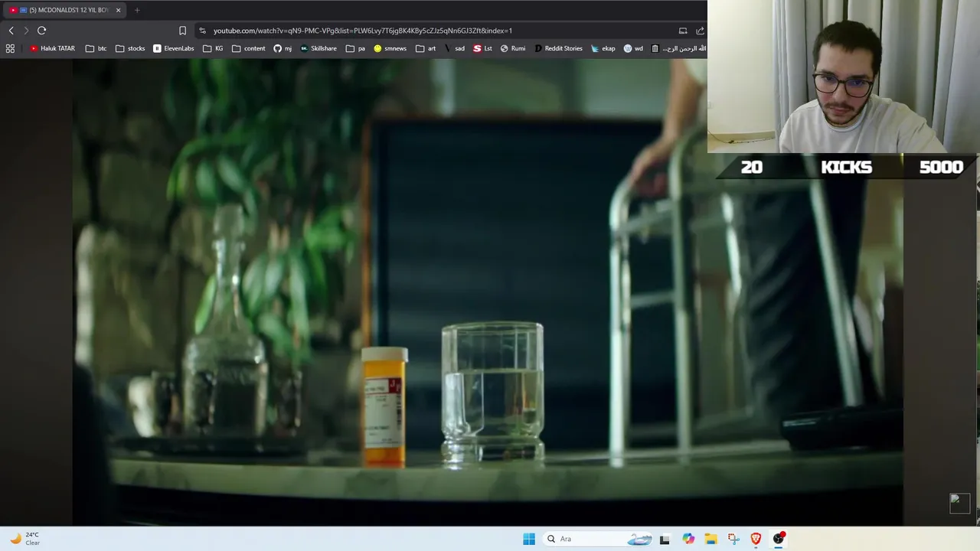Open the Skillshare bookmark

[x=318, y=48]
